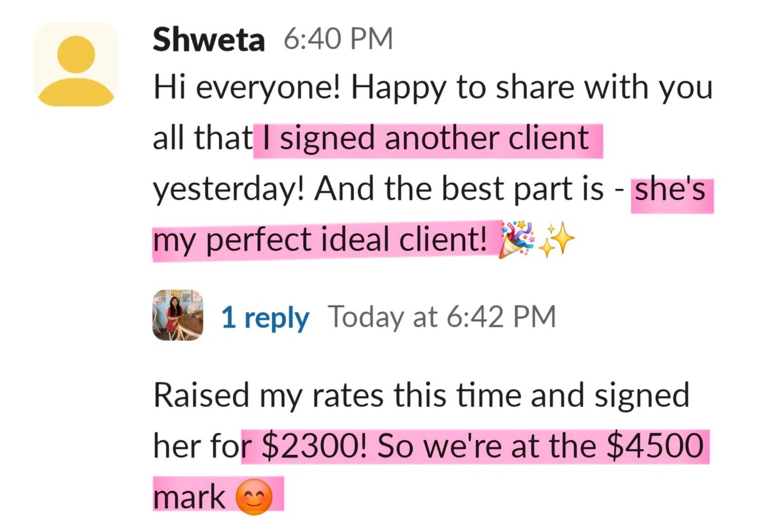Click the "$4500" amount
The height and width of the screenshot is (532, 762).
point(655,446)
